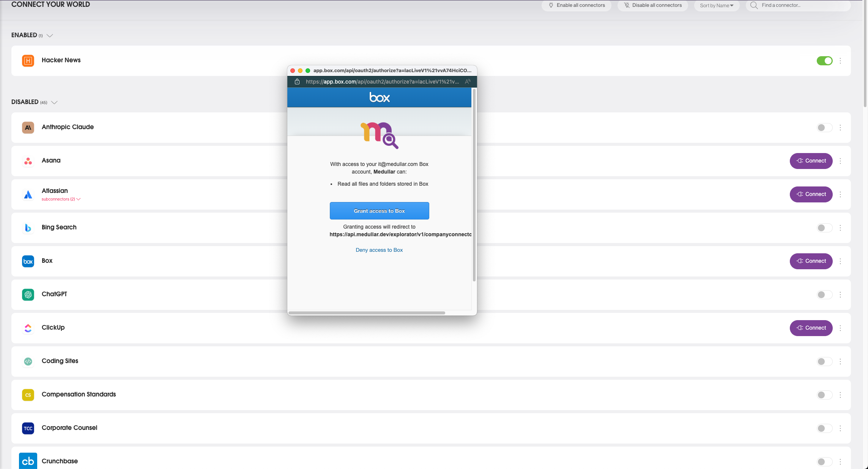The width and height of the screenshot is (868, 469).
Task: Click the lock icon in popup address bar
Action: [297, 82]
